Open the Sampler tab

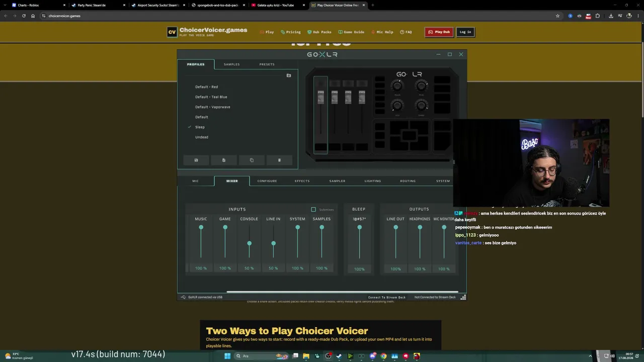[x=337, y=181]
